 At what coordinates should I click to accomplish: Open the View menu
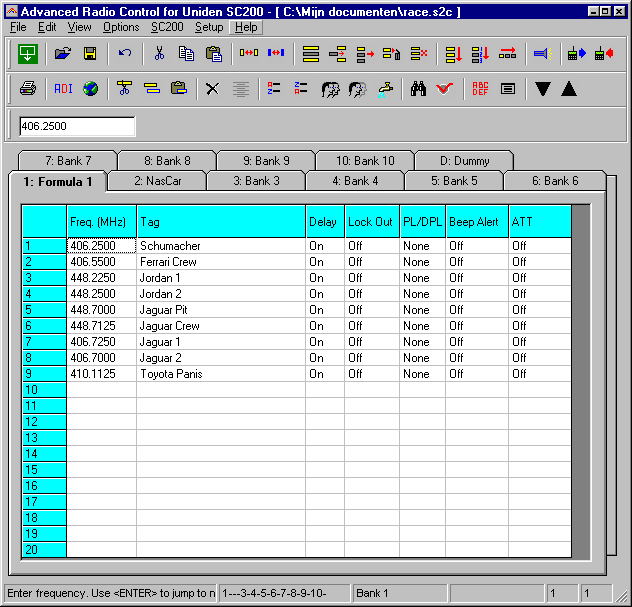coord(79,27)
